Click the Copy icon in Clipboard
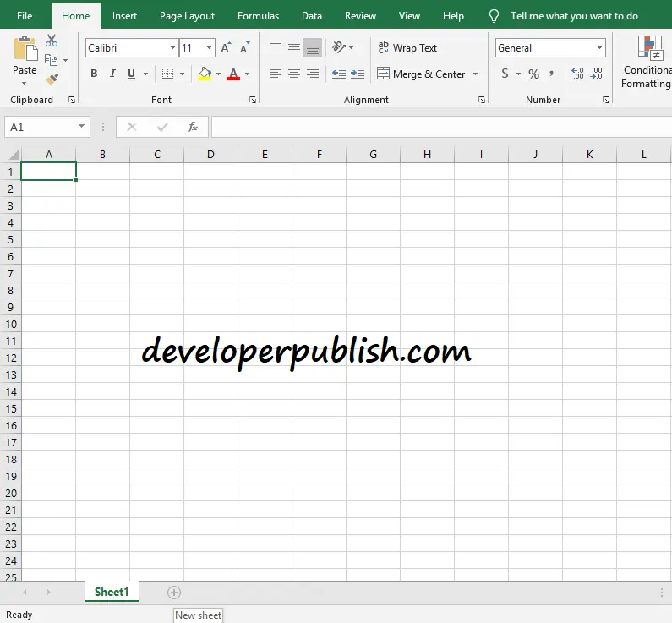Screen dimensions: 672x623 [x=51, y=60]
